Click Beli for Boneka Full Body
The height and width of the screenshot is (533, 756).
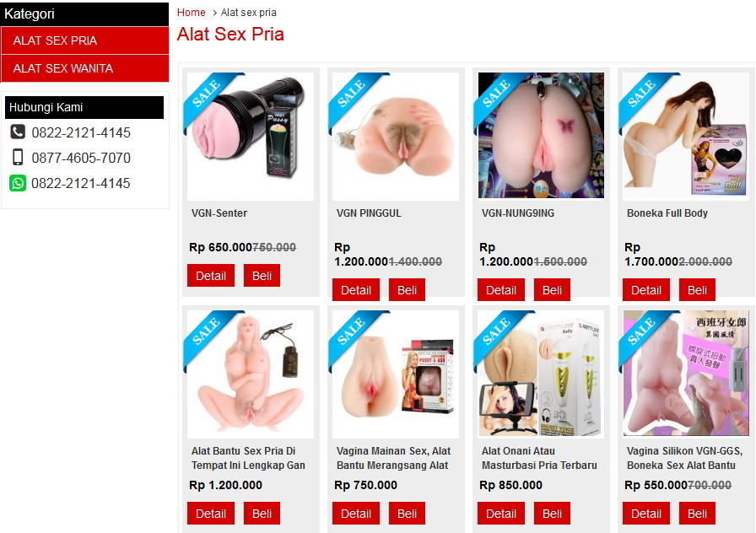(x=697, y=290)
